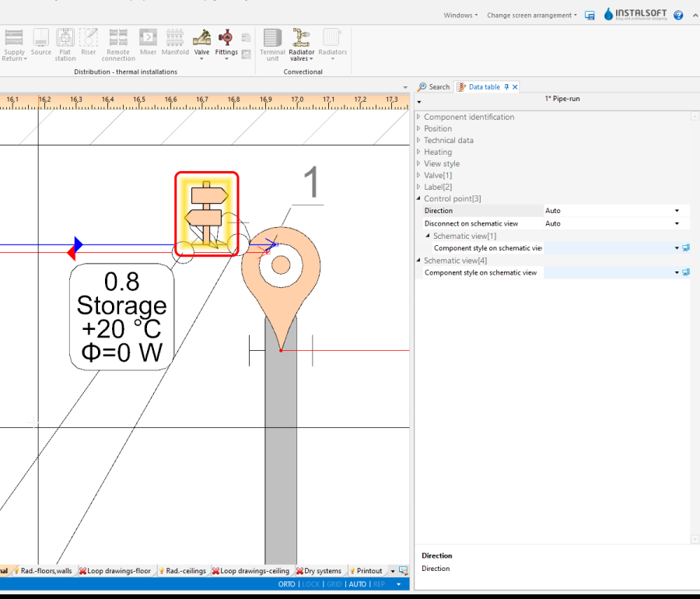
Task: Click the lower small icon right of Fittings
Action: point(246,54)
